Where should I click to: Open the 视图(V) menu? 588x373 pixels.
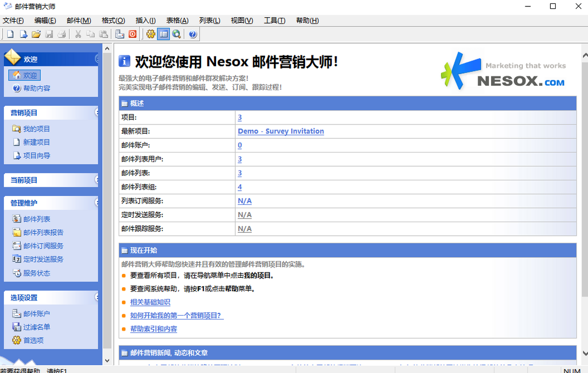tap(242, 21)
